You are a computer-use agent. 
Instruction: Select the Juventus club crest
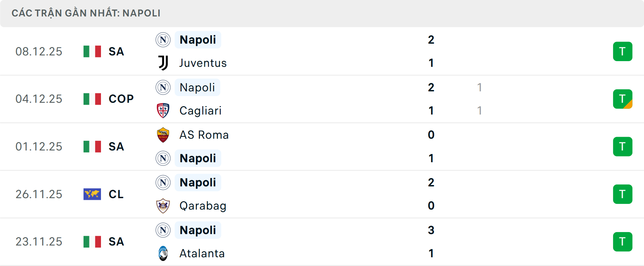coord(163,63)
